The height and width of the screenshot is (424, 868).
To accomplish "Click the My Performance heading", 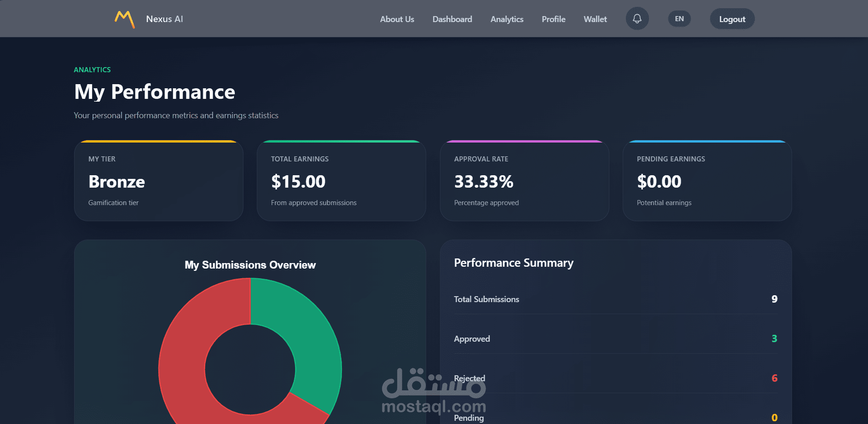I will pos(155,92).
